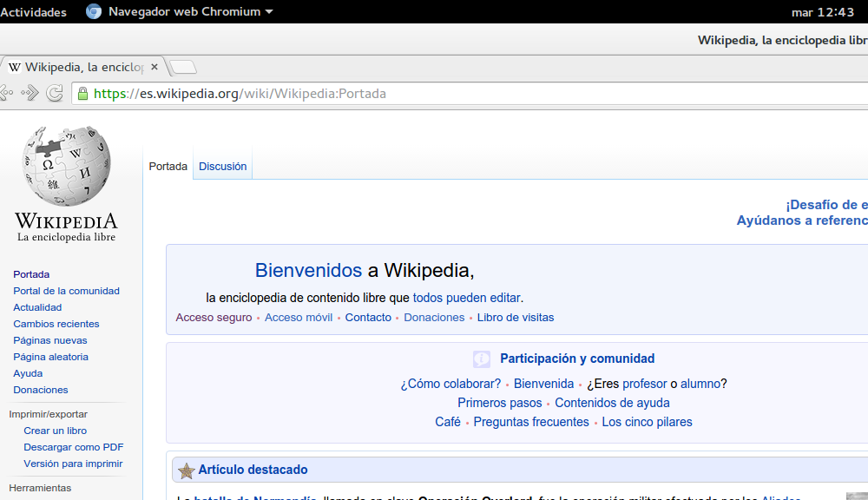The image size is (868, 500).
Task: Close the Wikipedia browser tab
Action: click(155, 67)
